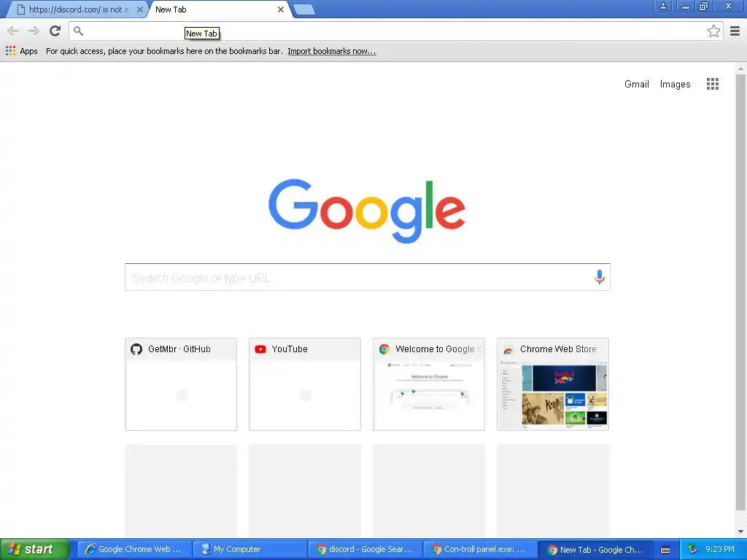747x560 pixels.
Task: Switch to My Computer taskbar window
Action: pyautogui.click(x=249, y=550)
